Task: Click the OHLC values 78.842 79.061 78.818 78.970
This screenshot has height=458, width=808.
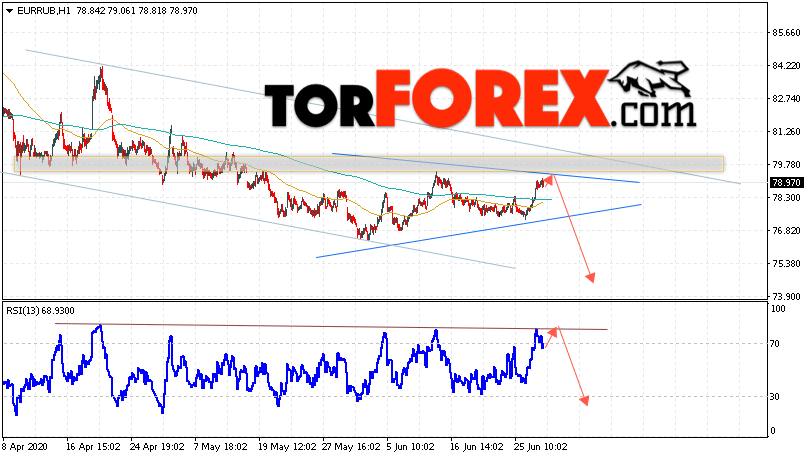Action: tap(137, 11)
